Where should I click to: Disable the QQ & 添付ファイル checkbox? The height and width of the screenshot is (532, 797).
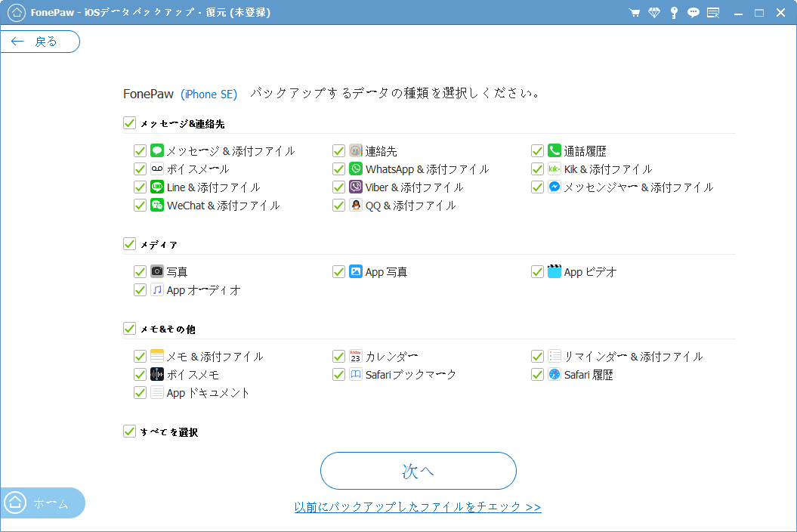338,205
